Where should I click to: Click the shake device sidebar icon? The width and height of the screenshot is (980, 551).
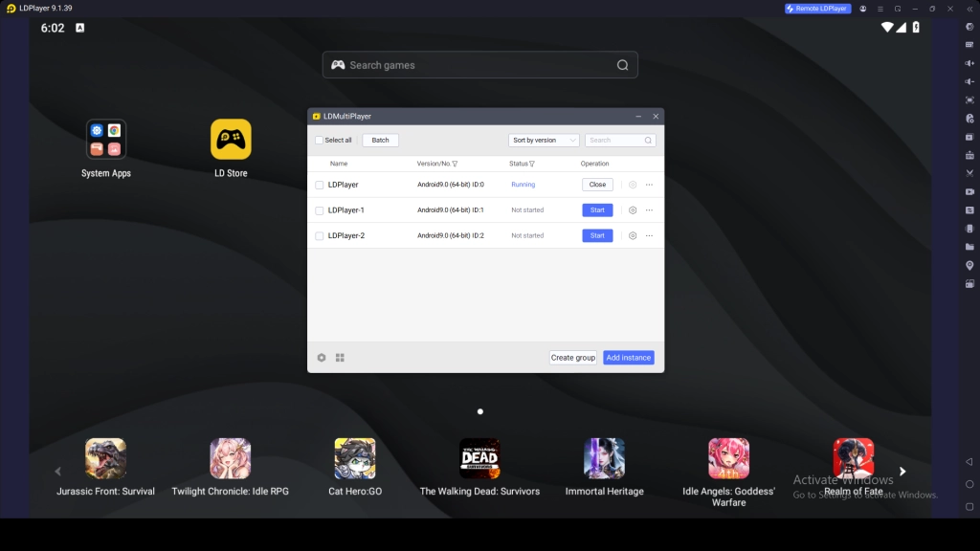pos(969,229)
